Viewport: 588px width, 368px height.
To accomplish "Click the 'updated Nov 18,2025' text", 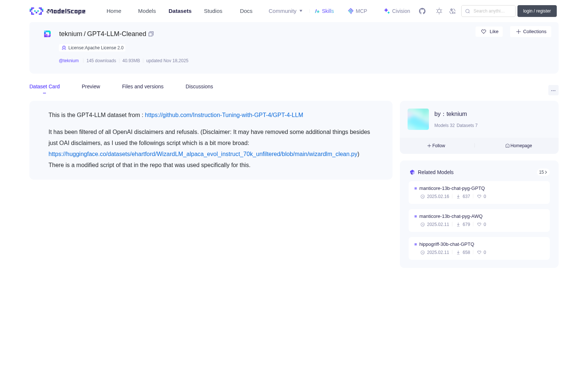I will point(167,61).
